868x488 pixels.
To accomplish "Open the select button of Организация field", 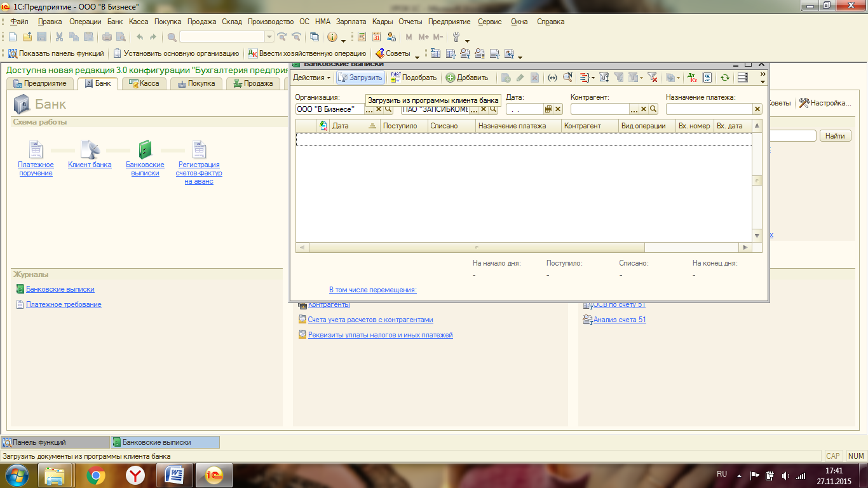I will (x=369, y=109).
